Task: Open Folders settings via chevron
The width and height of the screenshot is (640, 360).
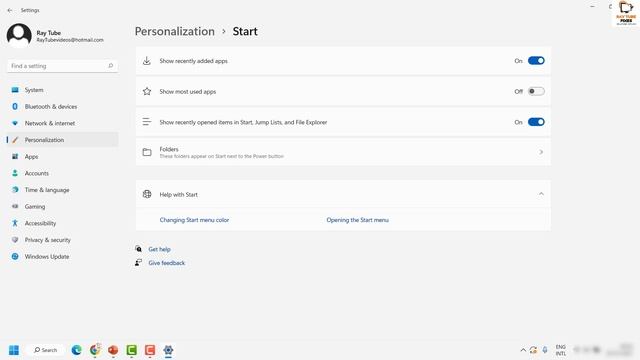Action: tap(541, 152)
